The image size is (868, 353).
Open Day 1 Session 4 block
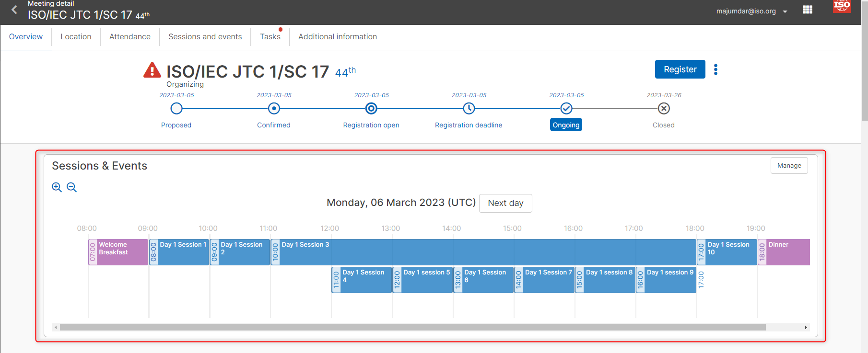(x=362, y=280)
